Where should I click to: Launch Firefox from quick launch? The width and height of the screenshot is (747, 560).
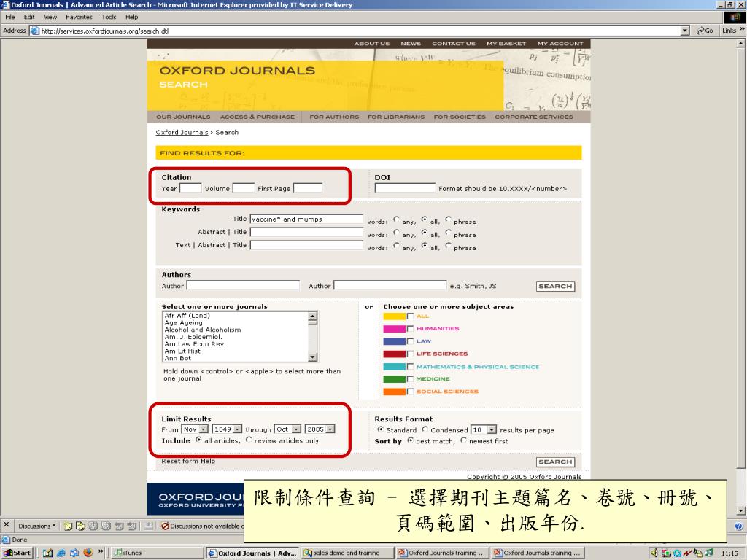88,553
